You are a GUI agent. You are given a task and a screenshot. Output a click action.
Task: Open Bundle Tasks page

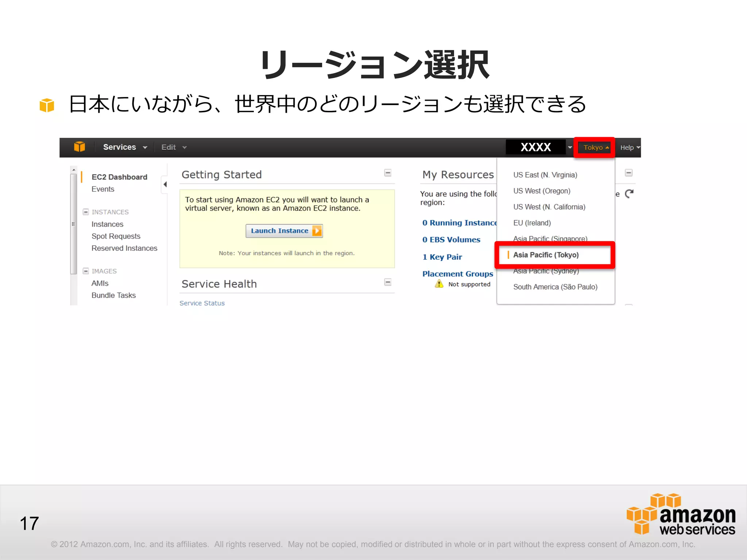[x=113, y=295]
